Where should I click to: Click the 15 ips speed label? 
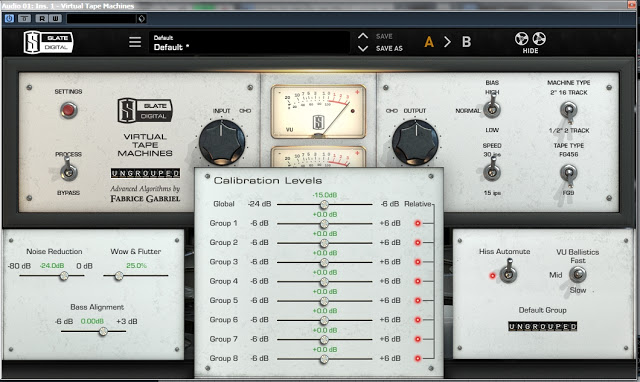click(x=492, y=193)
